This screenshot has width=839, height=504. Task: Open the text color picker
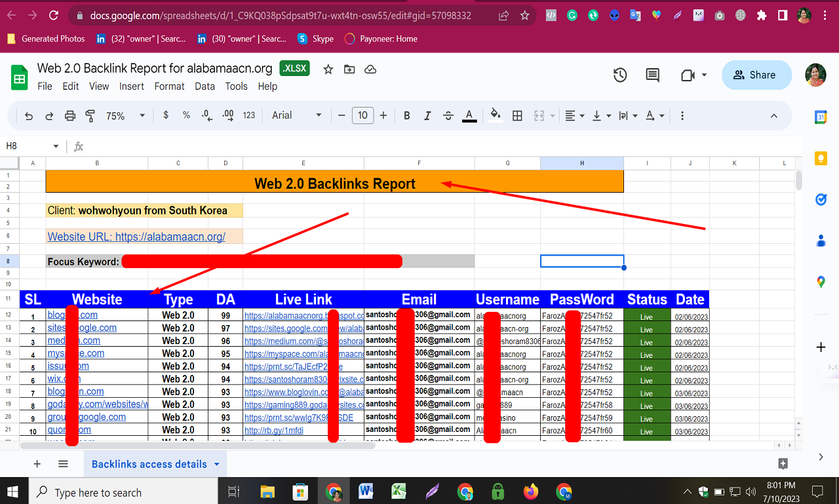469,115
